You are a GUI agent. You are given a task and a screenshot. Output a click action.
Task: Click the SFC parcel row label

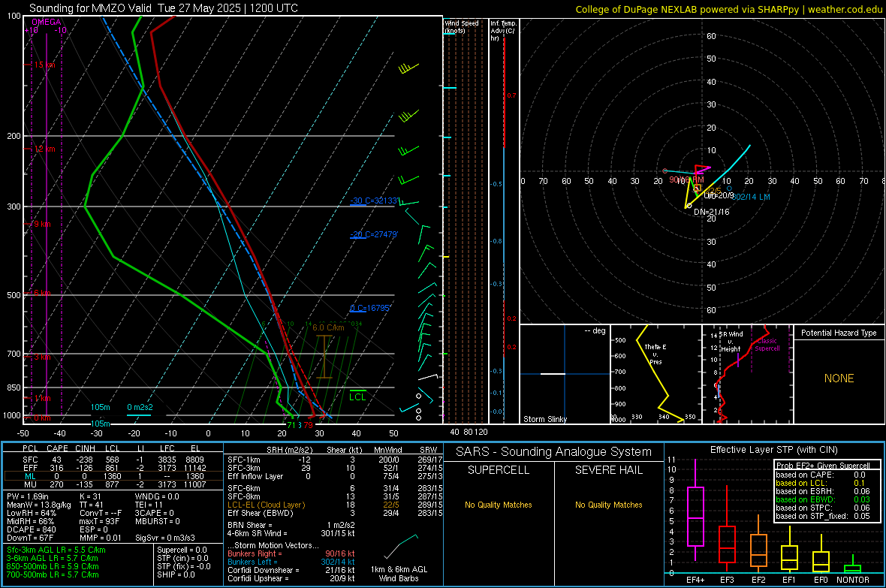(x=30, y=460)
